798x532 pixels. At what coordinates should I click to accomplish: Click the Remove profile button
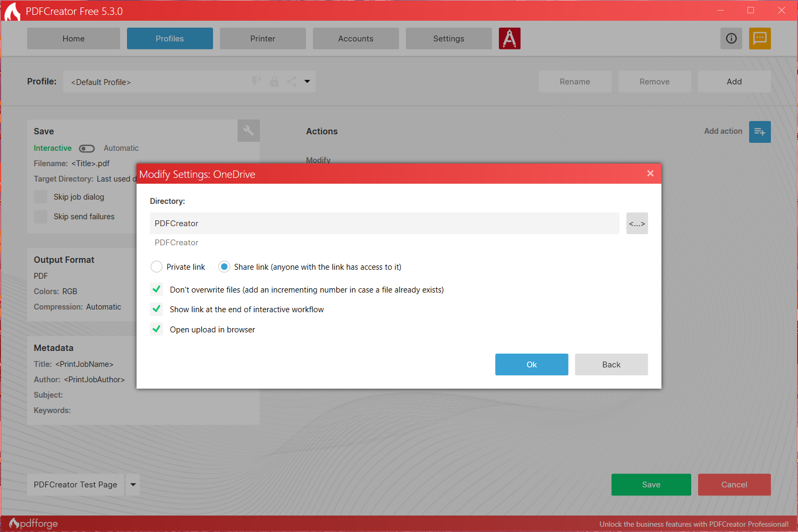coord(655,82)
